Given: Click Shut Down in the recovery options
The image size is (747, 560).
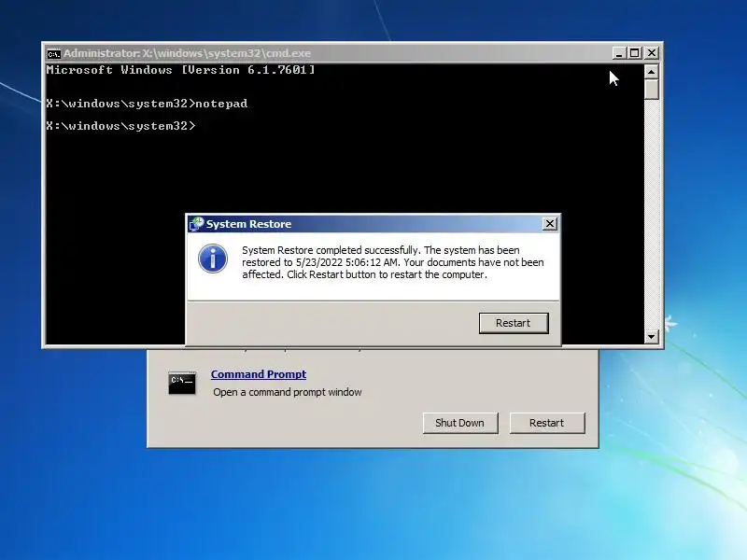Looking at the screenshot, I should (460, 423).
